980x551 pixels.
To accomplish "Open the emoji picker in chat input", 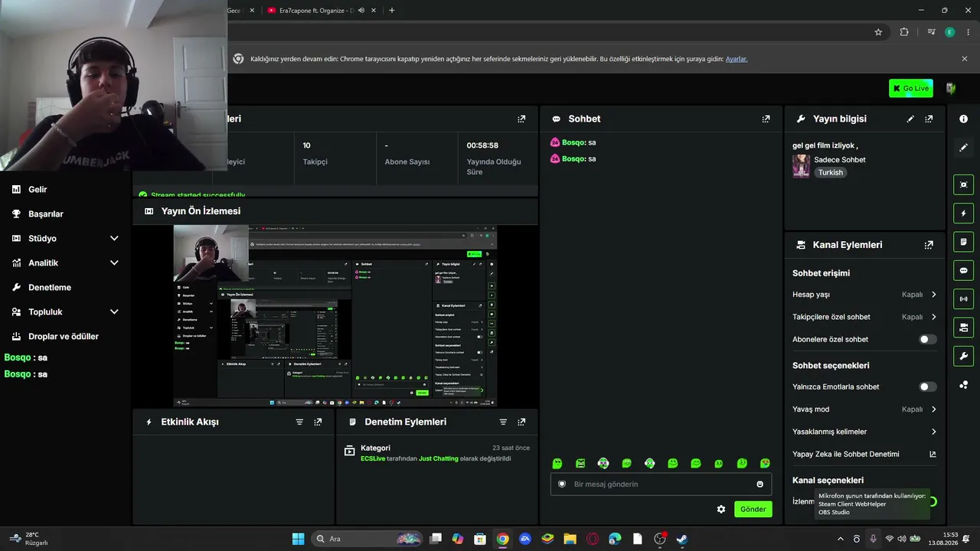I will [760, 484].
